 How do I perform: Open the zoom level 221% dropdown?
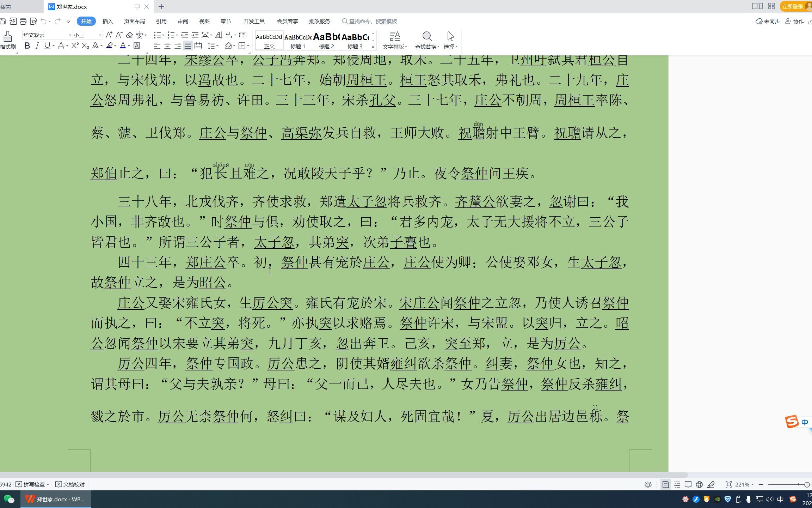(x=744, y=484)
